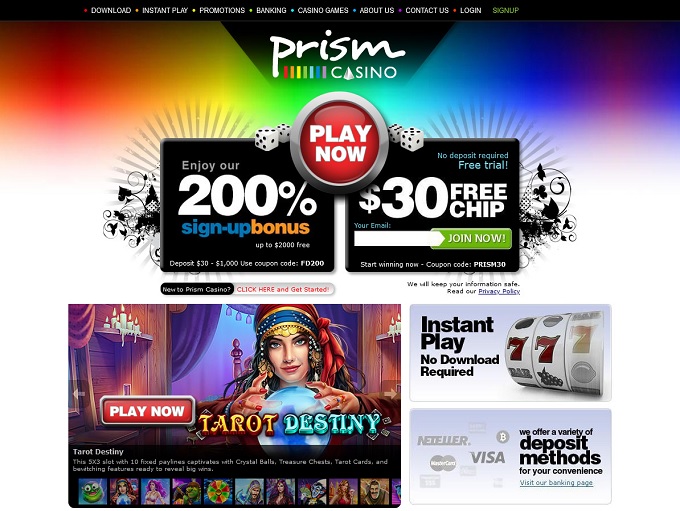Open the BANKING menu item

(x=271, y=10)
